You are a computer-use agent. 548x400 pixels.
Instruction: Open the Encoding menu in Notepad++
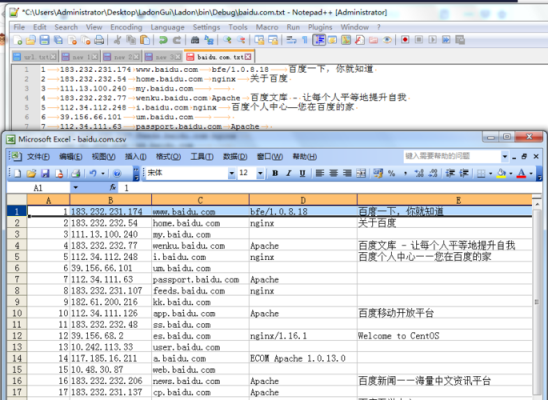click(x=126, y=27)
